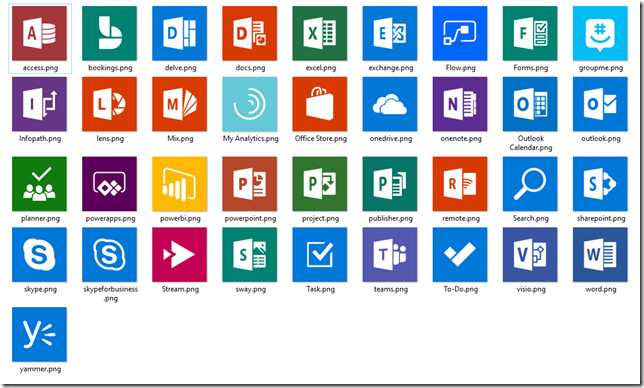
Task: Click the file name 'publisher.png'
Action: click(391, 218)
